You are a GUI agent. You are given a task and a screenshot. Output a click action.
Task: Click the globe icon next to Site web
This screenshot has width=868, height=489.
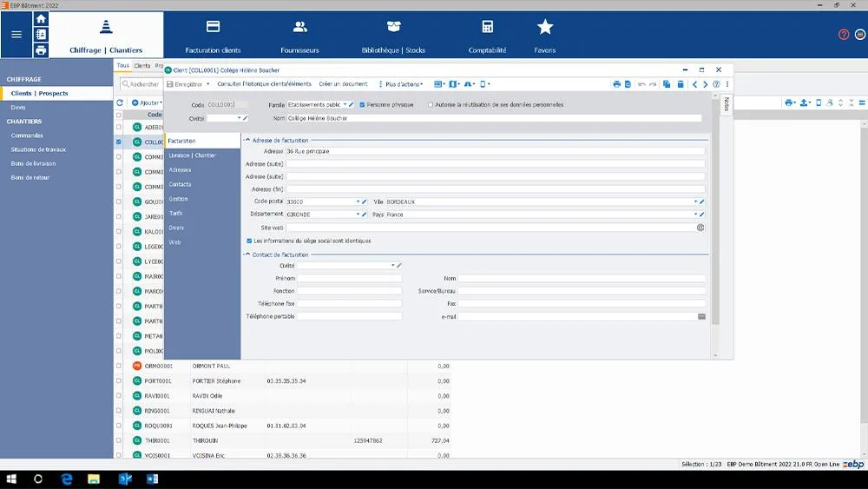click(x=700, y=228)
